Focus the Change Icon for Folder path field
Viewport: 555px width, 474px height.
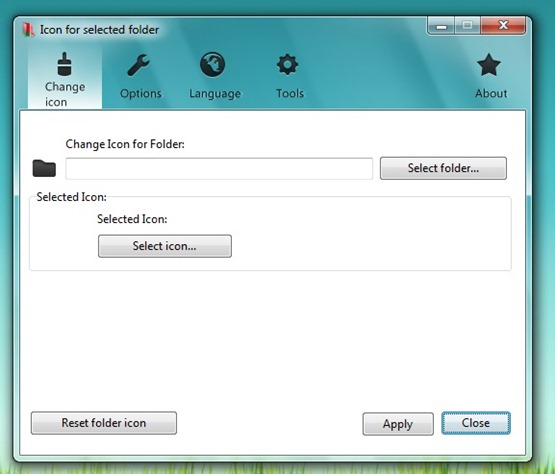[219, 169]
